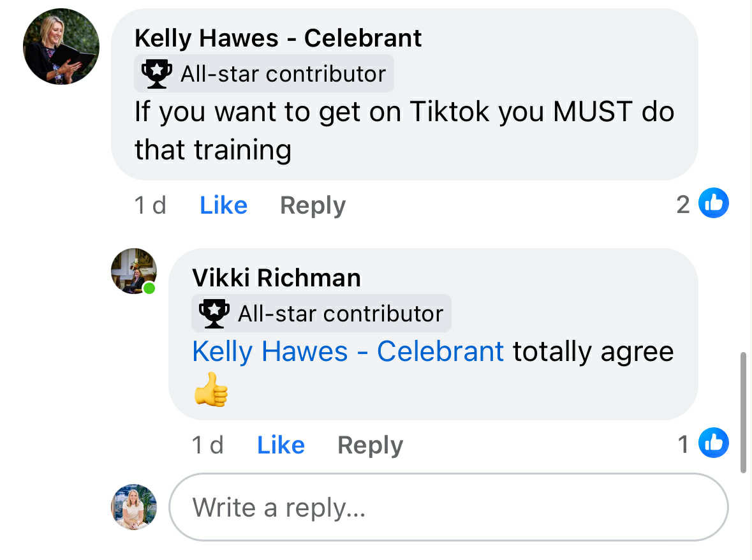Click the Vikki Richman author name
The height and width of the screenshot is (560, 752).
tap(276, 277)
